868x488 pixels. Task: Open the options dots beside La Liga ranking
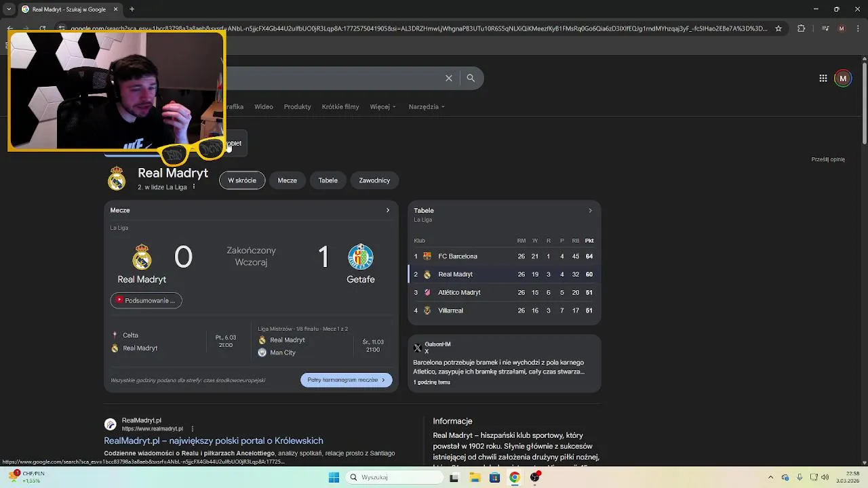(x=194, y=186)
